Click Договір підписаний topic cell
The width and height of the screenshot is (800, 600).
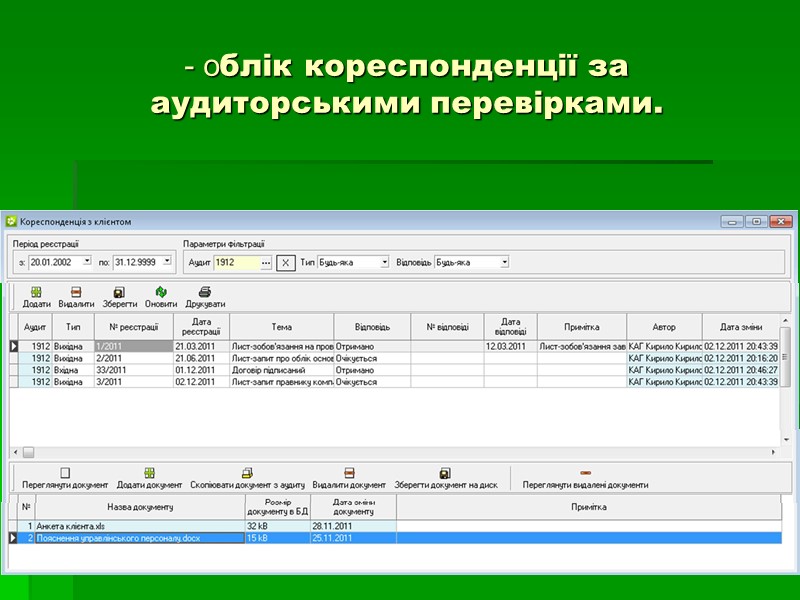(282, 370)
